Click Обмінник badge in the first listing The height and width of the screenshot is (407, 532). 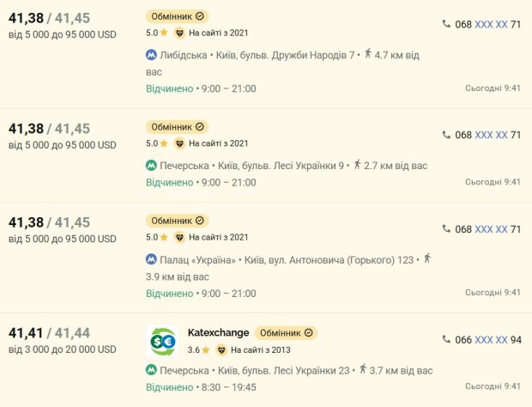pos(177,16)
